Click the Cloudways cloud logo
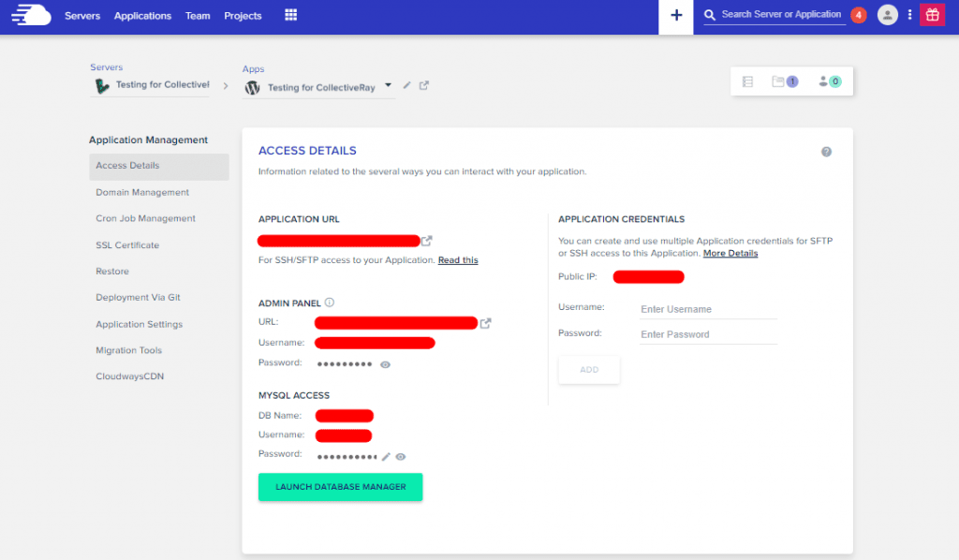Screen dimensions: 959x560 (31, 15)
